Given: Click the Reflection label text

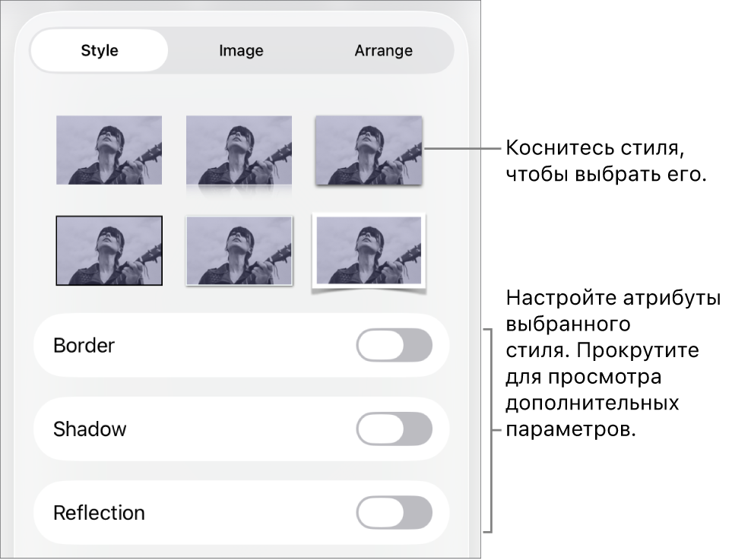Looking at the screenshot, I should point(99,513).
